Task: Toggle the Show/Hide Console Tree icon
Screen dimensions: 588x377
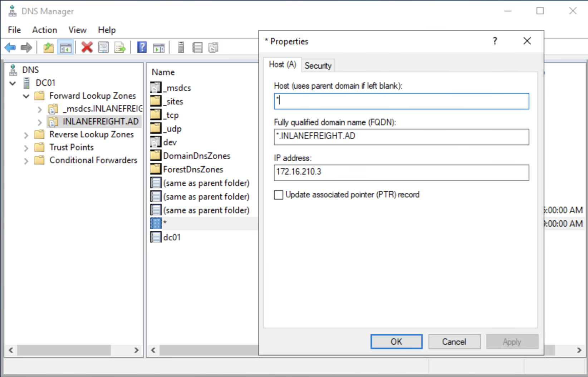Action: click(x=66, y=47)
